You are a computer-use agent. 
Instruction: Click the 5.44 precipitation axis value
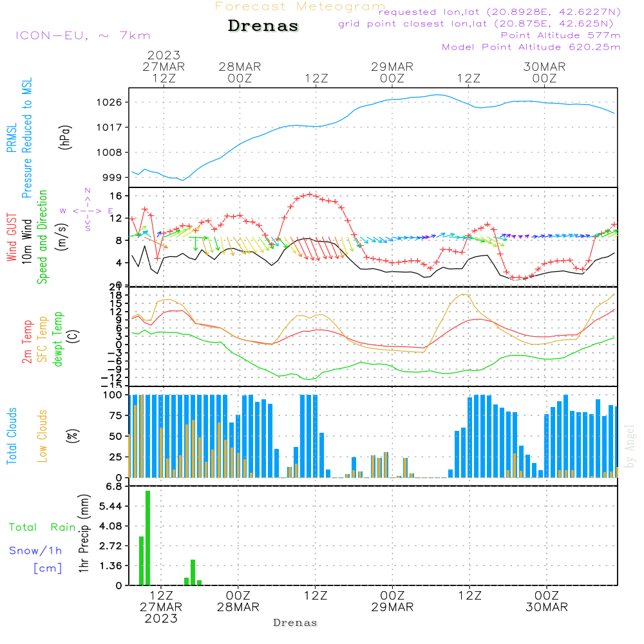point(111,506)
